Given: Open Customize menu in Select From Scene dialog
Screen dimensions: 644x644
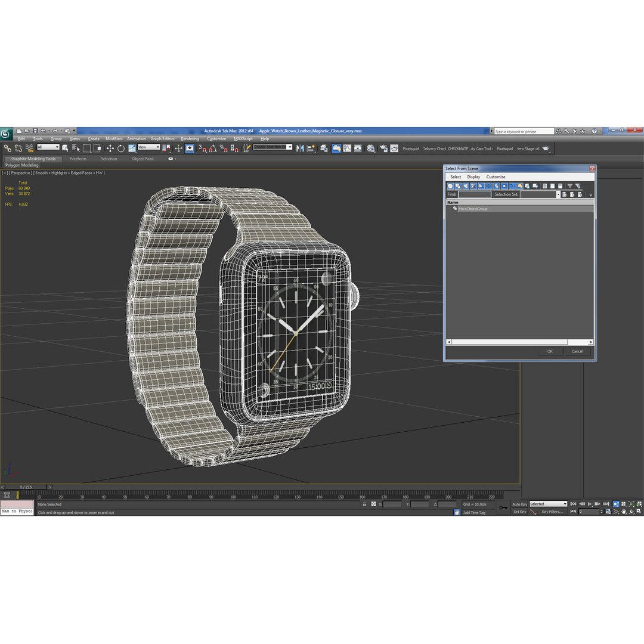Looking at the screenshot, I should click(x=496, y=177).
